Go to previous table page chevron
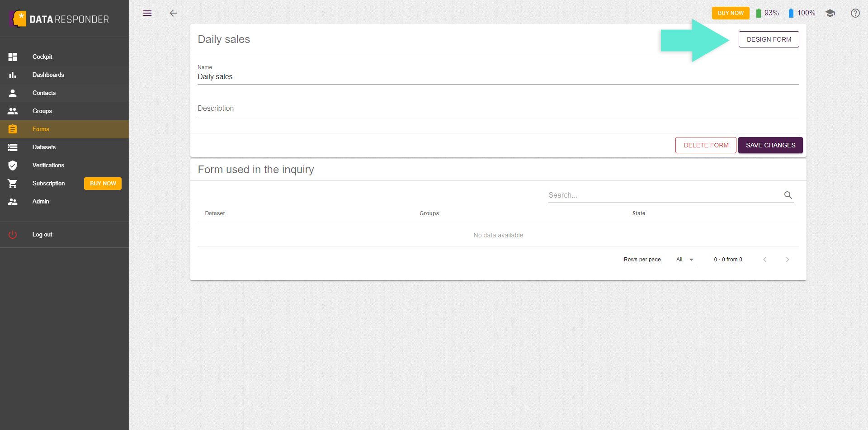 [x=765, y=260]
